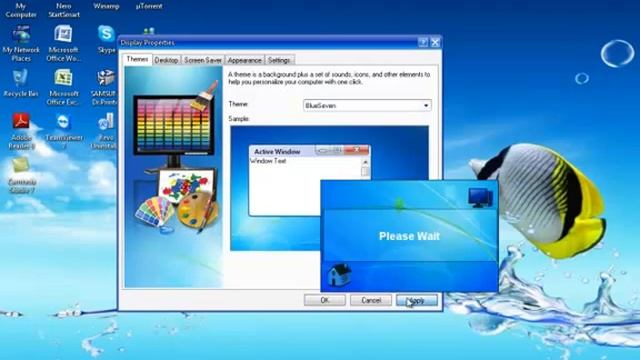Select the Nero StartSmart desktop label
This screenshot has width=640, height=360.
pos(64,10)
